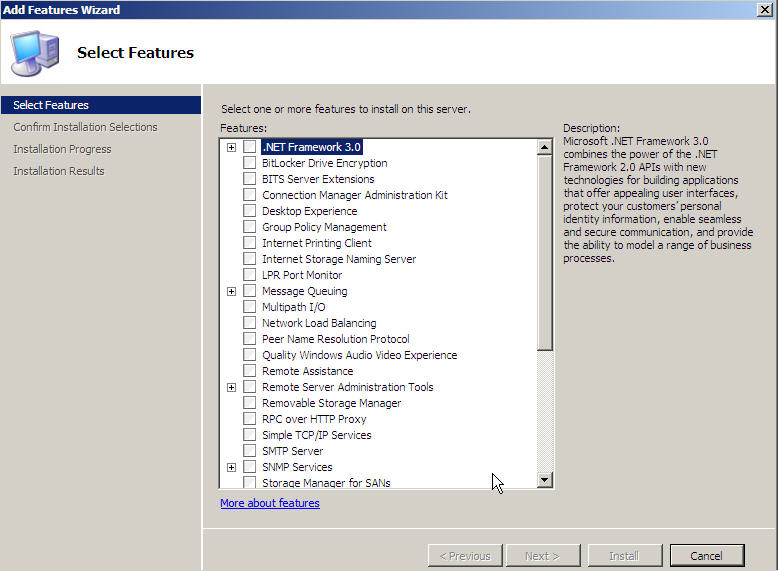Click the features list scroll down arrow
Image resolution: width=778 pixels, height=571 pixels.
545,479
